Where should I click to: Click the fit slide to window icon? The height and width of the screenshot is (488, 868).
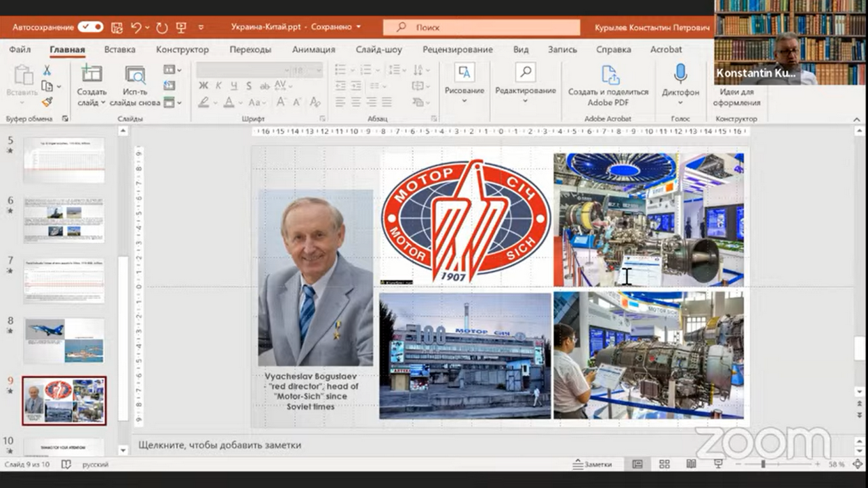point(856,464)
